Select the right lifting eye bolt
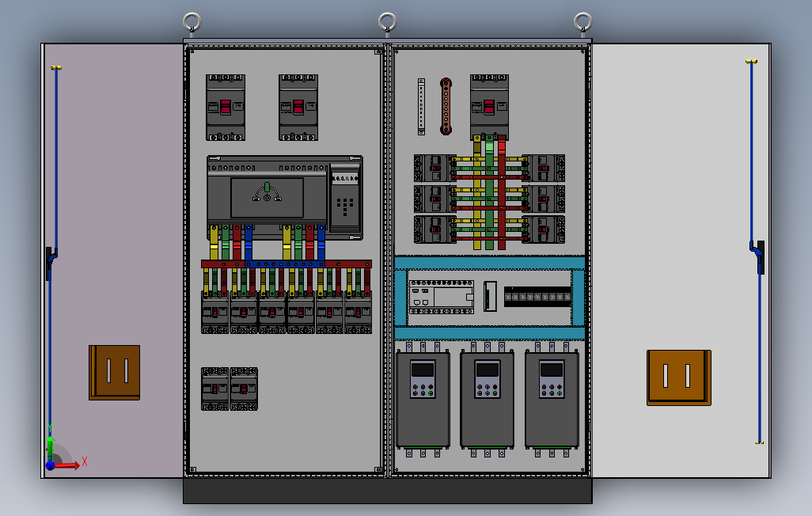 coord(582,24)
